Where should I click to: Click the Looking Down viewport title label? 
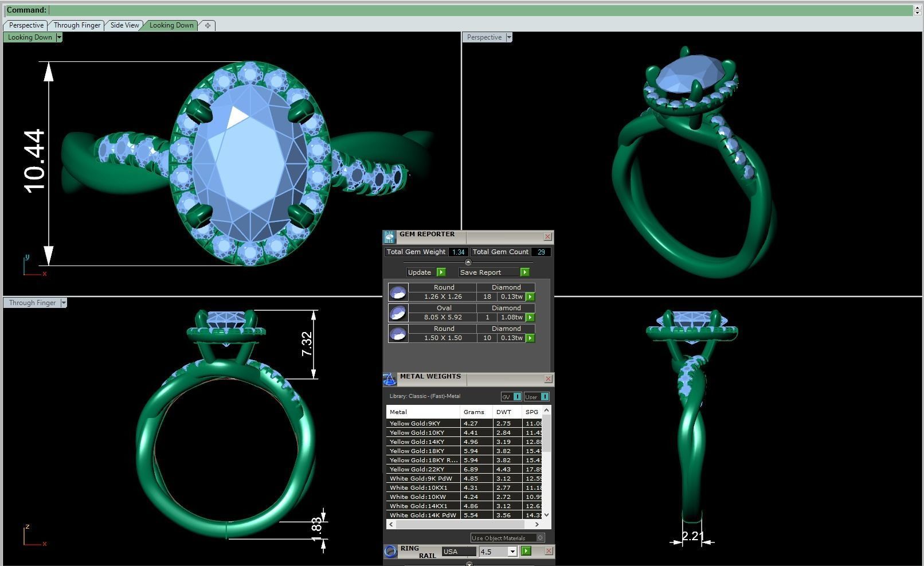30,37
